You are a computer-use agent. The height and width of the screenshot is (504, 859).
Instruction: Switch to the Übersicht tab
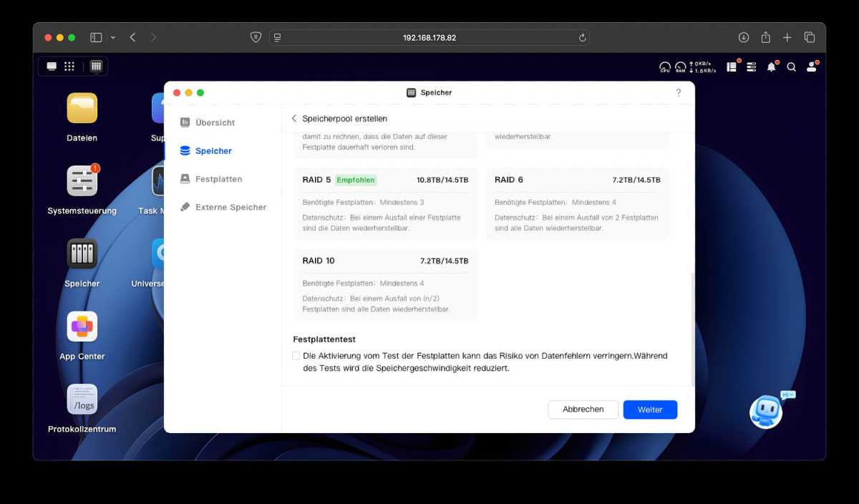(x=215, y=122)
